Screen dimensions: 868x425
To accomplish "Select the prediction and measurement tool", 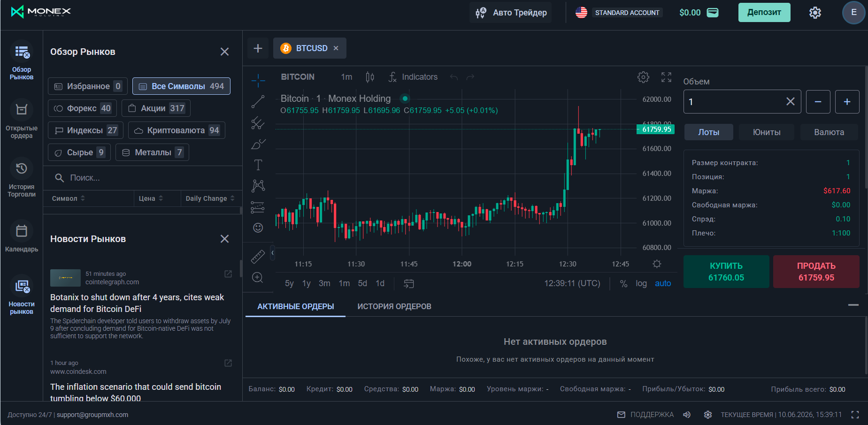I will (258, 207).
